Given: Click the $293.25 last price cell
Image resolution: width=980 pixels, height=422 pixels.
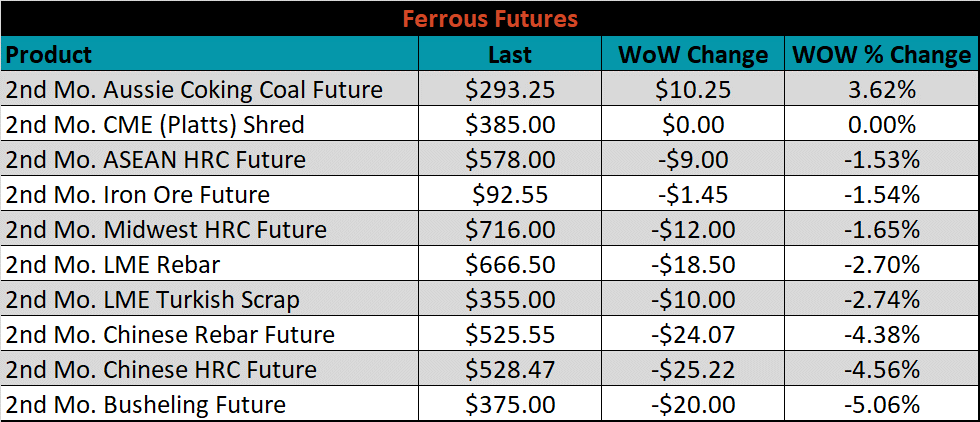Looking at the screenshot, I should (510, 89).
